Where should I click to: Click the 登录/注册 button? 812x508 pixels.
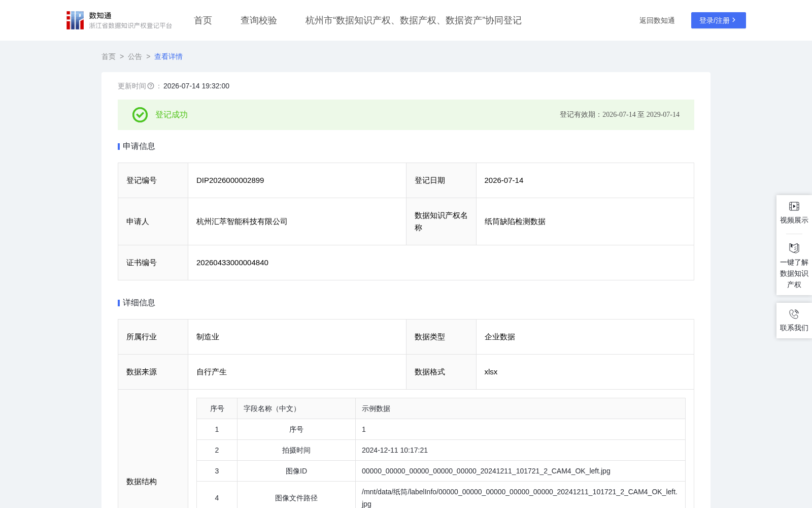click(x=719, y=20)
